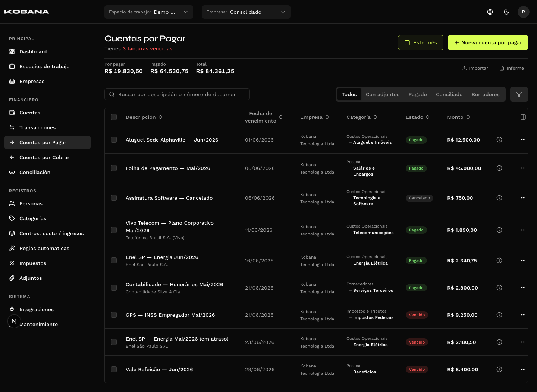Check the Assinatura Software row

coord(114,198)
